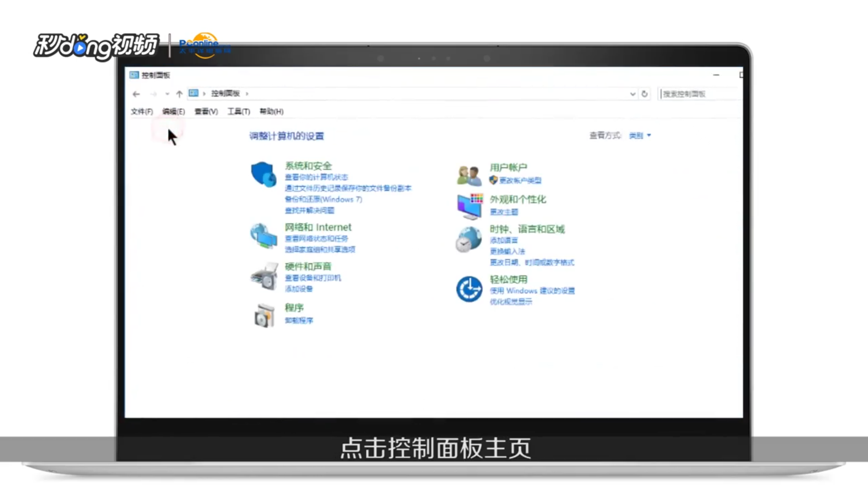Screen dimensions: 868x488
Task: Expand chevron after 控制面板 in breadcrumb
Action: click(247, 94)
